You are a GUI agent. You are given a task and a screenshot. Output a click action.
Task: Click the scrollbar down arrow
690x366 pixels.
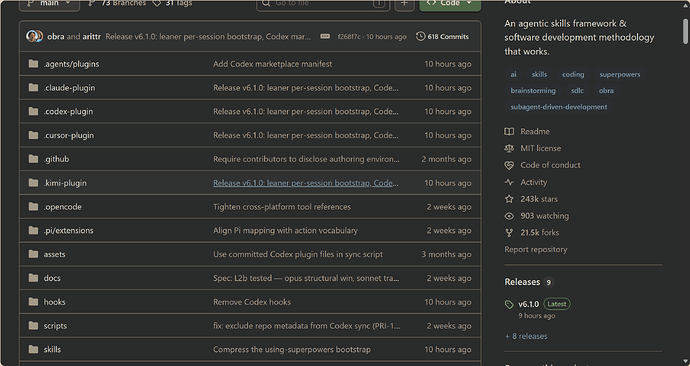point(685,362)
